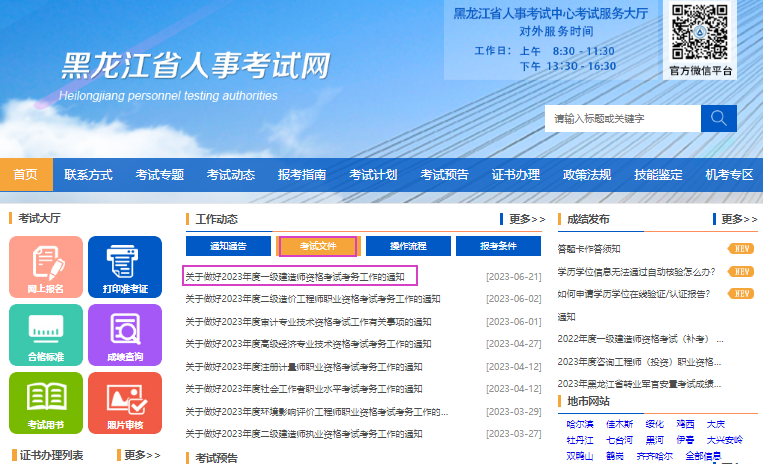Click the magnifier search button
Image resolution: width=763 pixels, height=464 pixels.
tap(718, 118)
